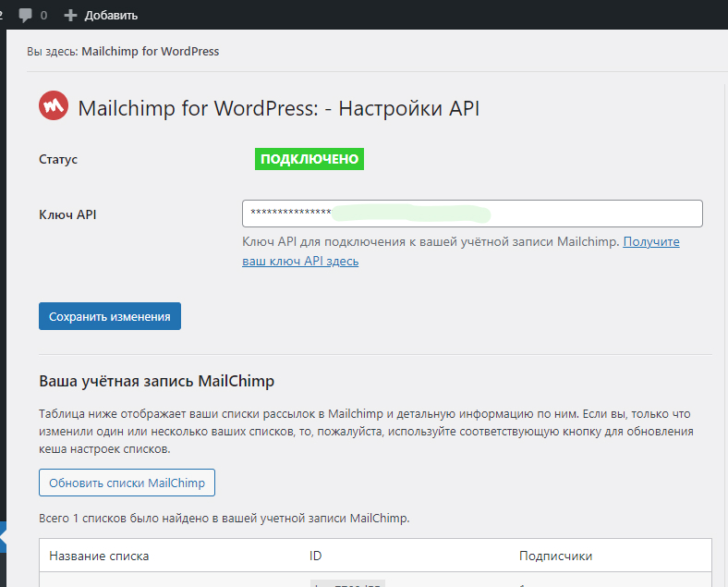Click the Статус label
The width and height of the screenshot is (728, 587).
pyautogui.click(x=58, y=159)
